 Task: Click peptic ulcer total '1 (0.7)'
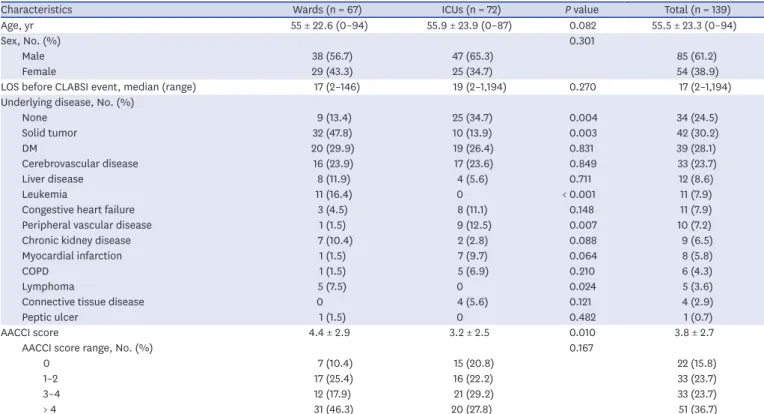pyautogui.click(x=697, y=317)
